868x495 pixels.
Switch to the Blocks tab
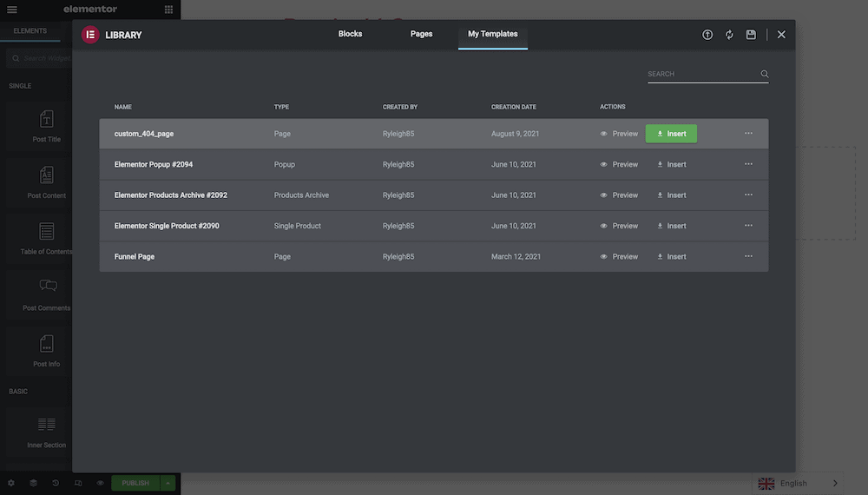point(350,34)
